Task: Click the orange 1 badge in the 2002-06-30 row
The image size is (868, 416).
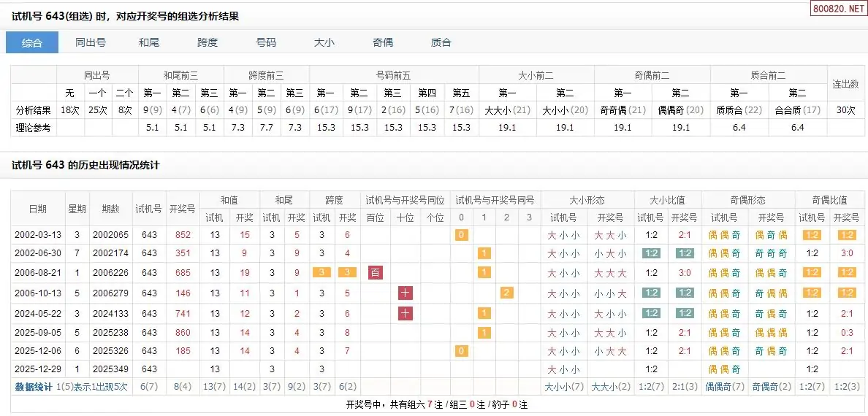Action: [x=483, y=254]
